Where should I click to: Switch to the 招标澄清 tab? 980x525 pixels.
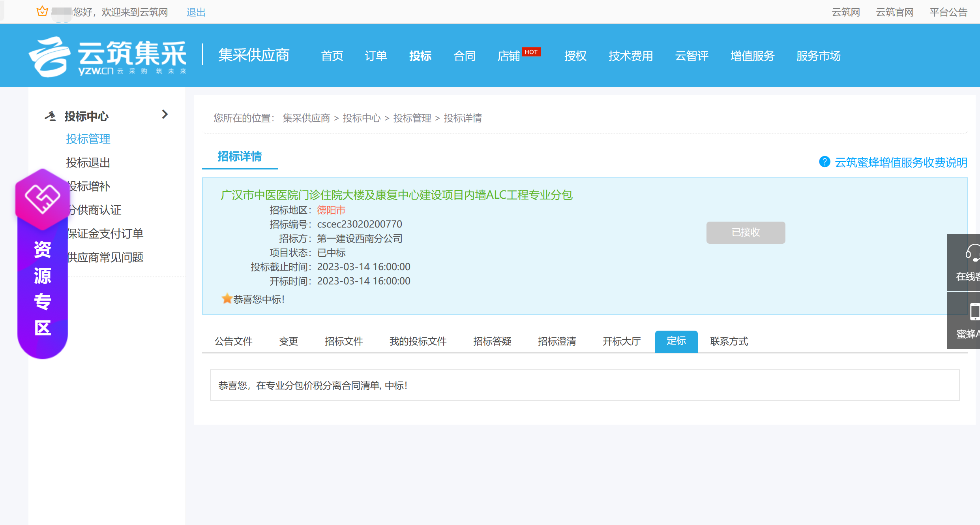pyautogui.click(x=557, y=341)
